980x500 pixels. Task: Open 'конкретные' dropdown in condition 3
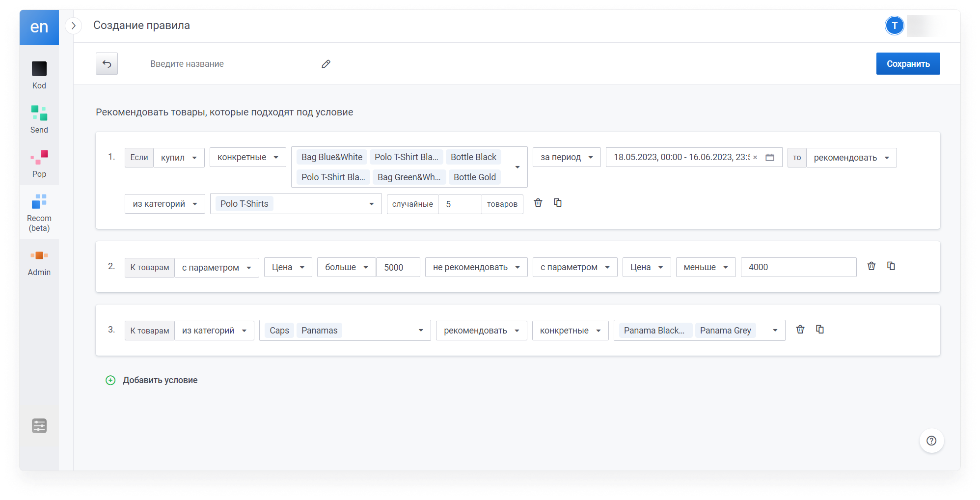[x=570, y=331]
